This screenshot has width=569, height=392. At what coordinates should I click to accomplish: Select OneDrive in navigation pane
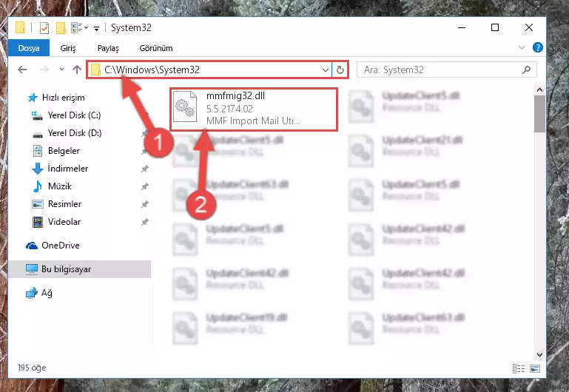point(53,246)
